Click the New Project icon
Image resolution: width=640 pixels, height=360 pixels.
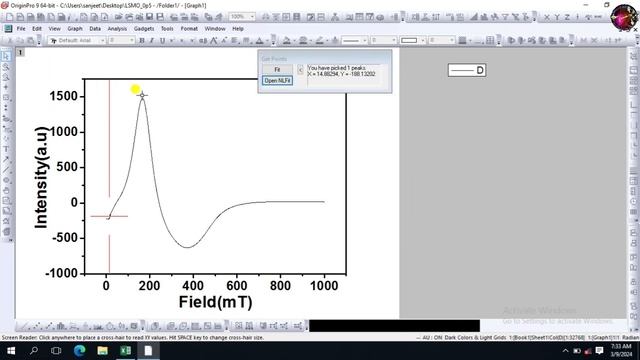pos(9,17)
